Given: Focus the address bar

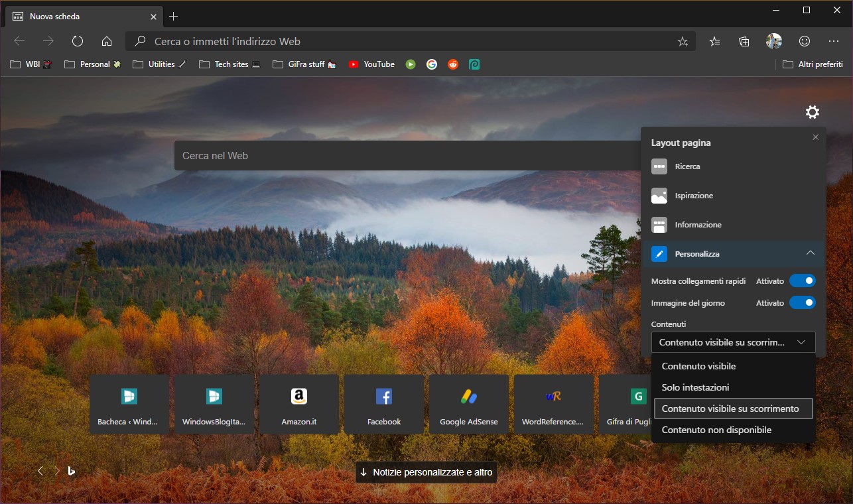Looking at the screenshot, I should click(411, 41).
